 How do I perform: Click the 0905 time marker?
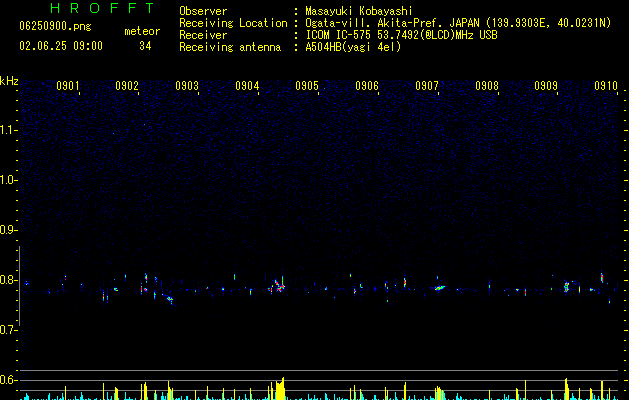307,86
